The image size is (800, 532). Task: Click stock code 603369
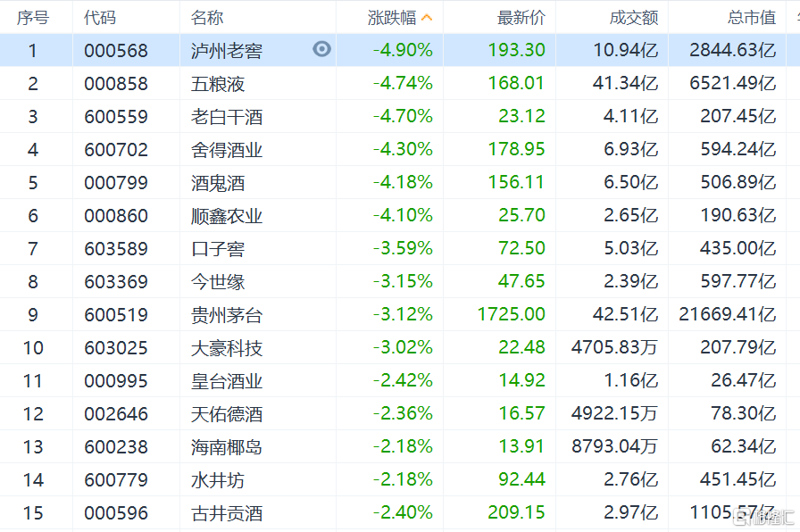[116, 282]
